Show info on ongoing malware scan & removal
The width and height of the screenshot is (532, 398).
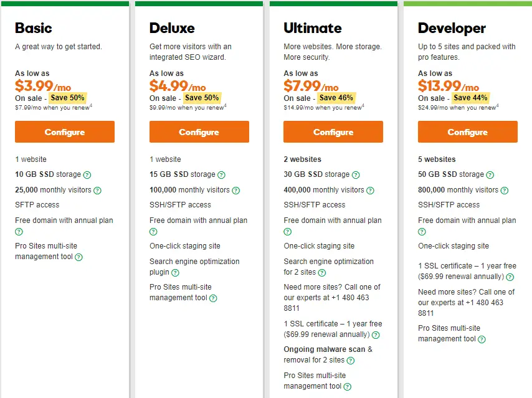coord(351,361)
